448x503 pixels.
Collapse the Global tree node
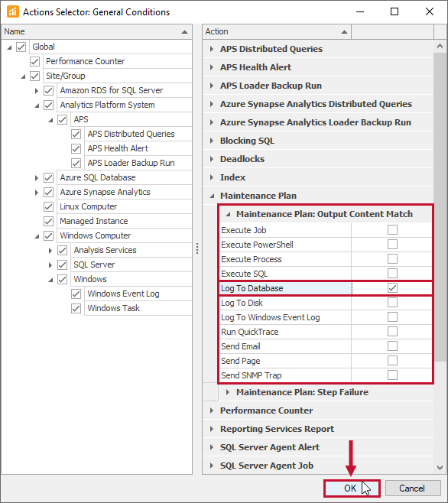9,47
